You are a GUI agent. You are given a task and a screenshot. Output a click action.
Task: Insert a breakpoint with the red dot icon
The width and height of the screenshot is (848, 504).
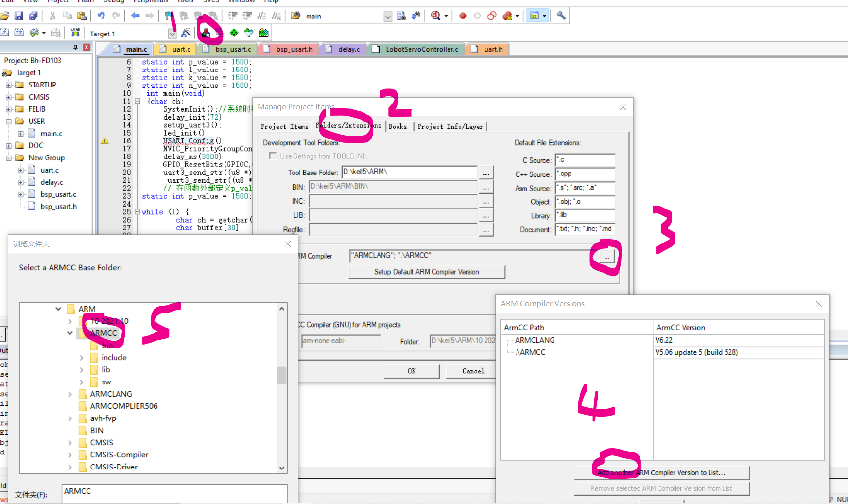(462, 16)
